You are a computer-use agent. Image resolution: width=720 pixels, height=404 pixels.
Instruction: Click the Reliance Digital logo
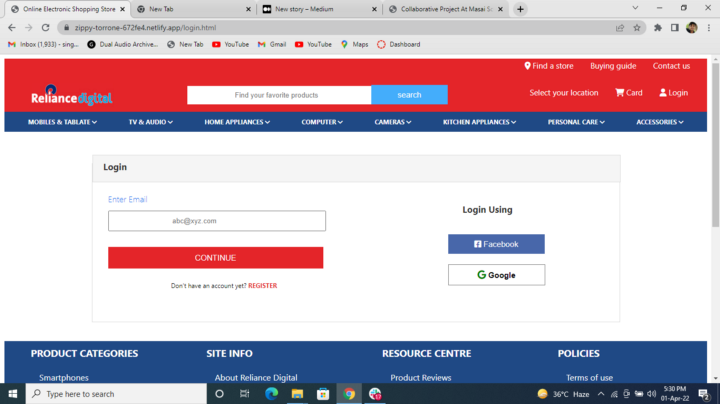pos(71,95)
